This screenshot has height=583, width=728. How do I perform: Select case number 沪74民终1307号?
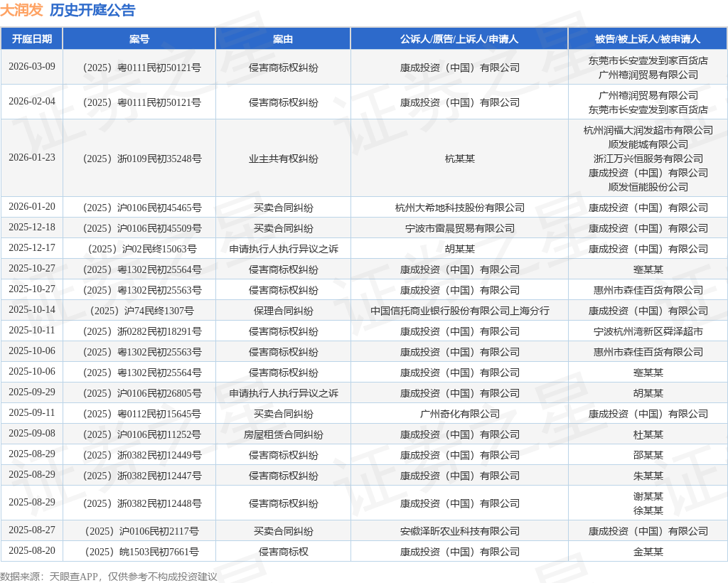(x=142, y=311)
